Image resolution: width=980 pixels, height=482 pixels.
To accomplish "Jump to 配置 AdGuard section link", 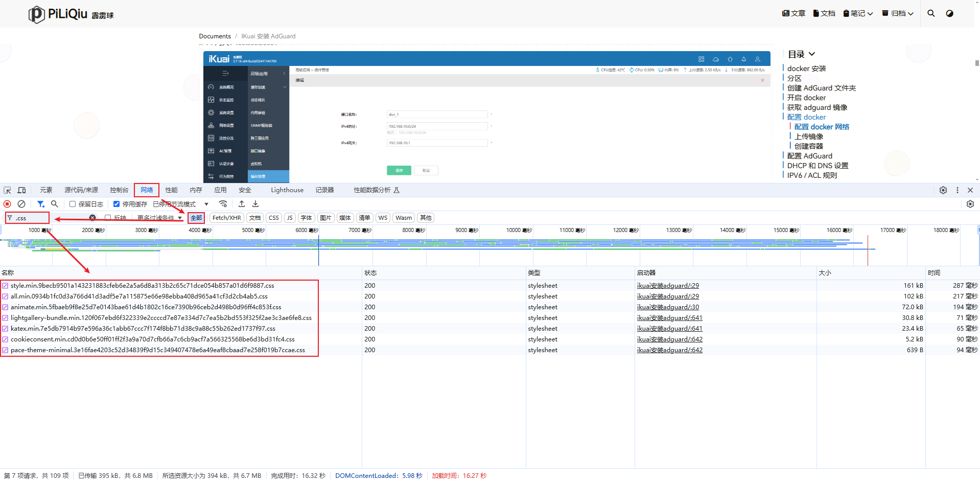I will click(x=809, y=156).
